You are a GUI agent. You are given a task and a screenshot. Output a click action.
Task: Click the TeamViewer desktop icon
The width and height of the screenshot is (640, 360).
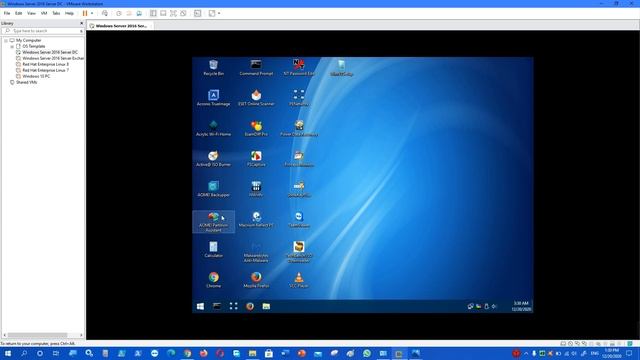[299, 220]
